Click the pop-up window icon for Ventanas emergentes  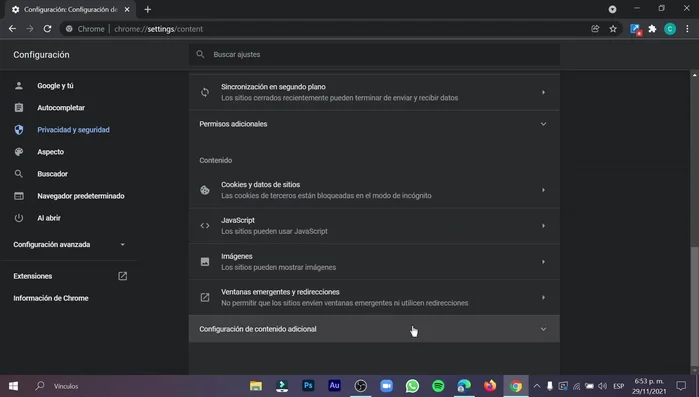[x=205, y=298]
